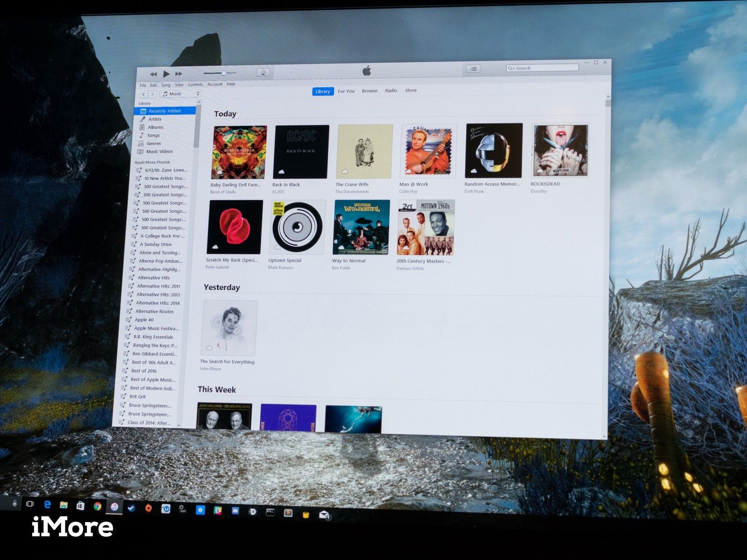Expand the sidebar scrollbar down arrow
The image size is (747, 560).
click(x=178, y=425)
